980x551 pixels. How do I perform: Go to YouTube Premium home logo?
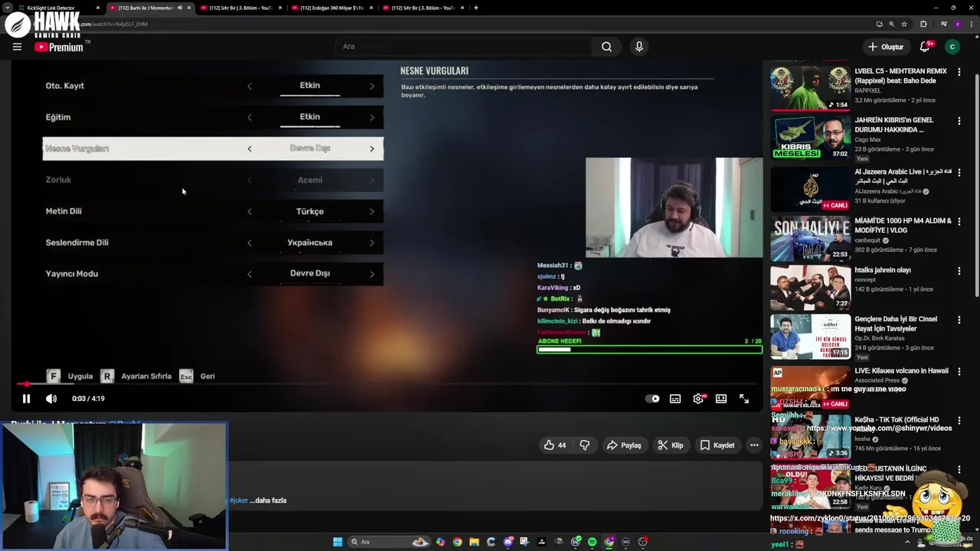tap(59, 47)
